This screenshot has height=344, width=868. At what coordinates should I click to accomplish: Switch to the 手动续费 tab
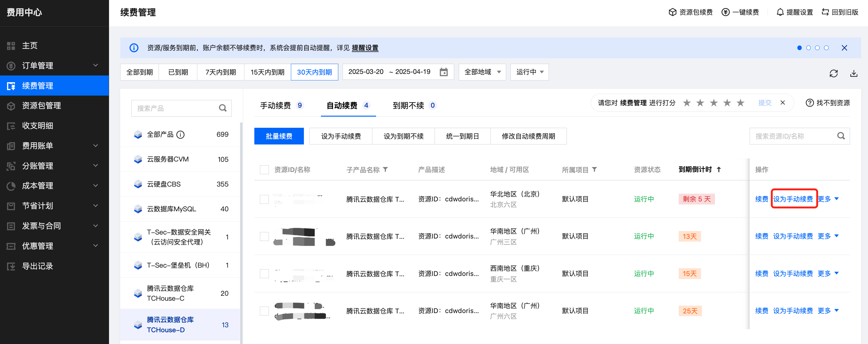275,105
